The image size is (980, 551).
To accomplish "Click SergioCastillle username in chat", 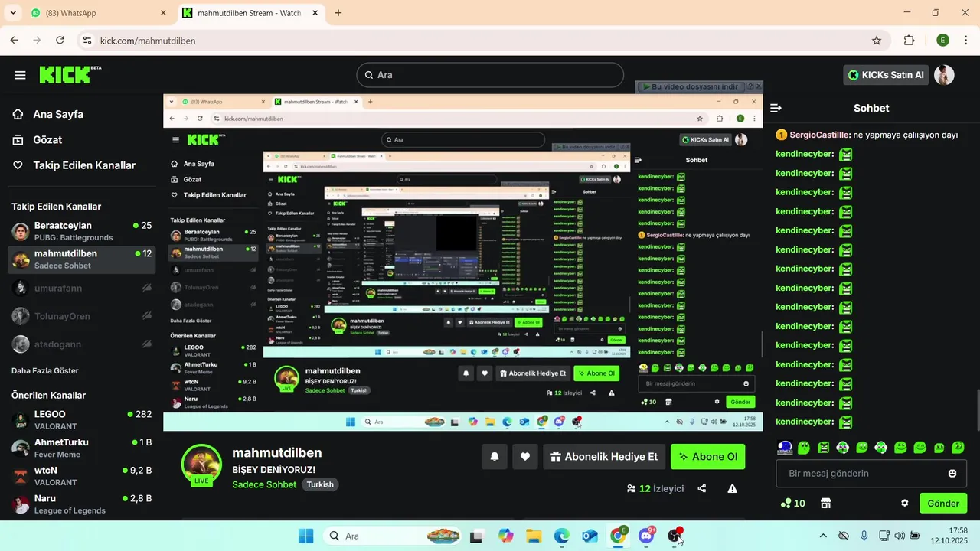I will (819, 135).
